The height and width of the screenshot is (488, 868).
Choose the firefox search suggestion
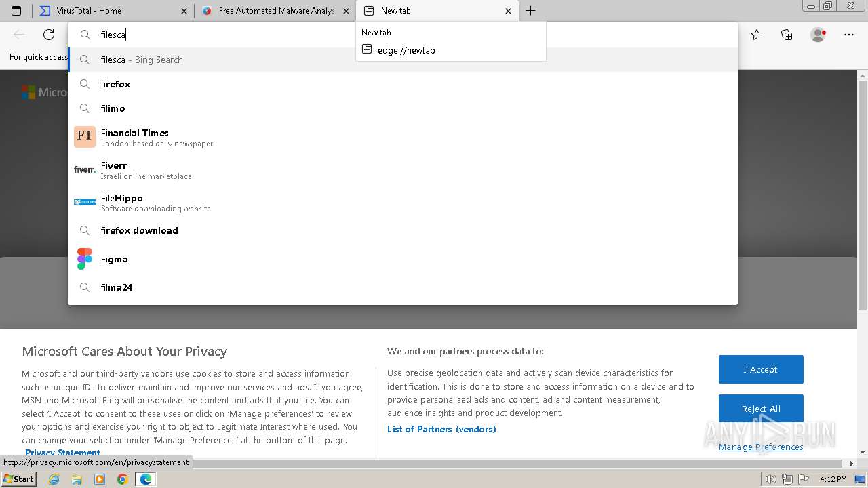point(403,84)
